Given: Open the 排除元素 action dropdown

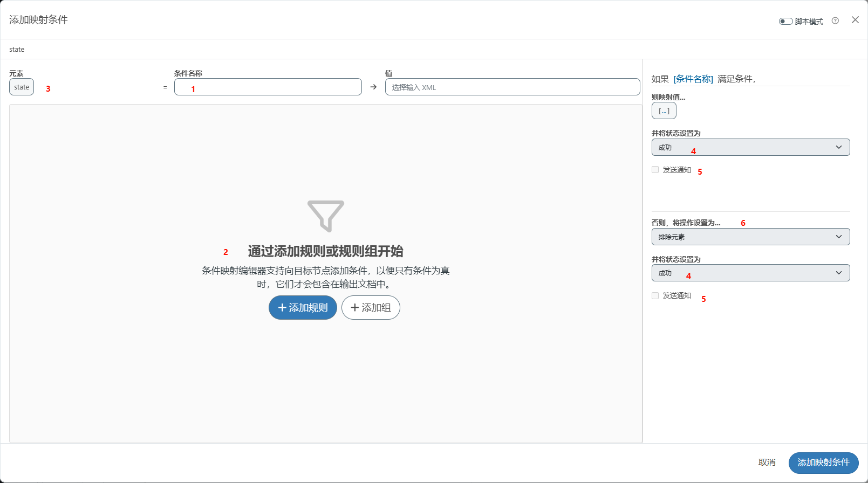Looking at the screenshot, I should 750,237.
